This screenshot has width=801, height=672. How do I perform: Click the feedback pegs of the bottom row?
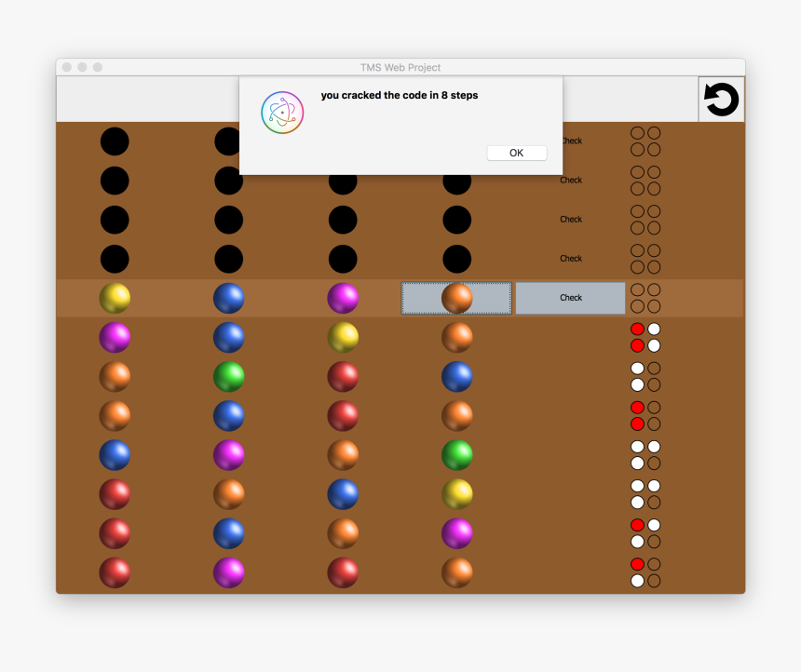[x=645, y=572]
